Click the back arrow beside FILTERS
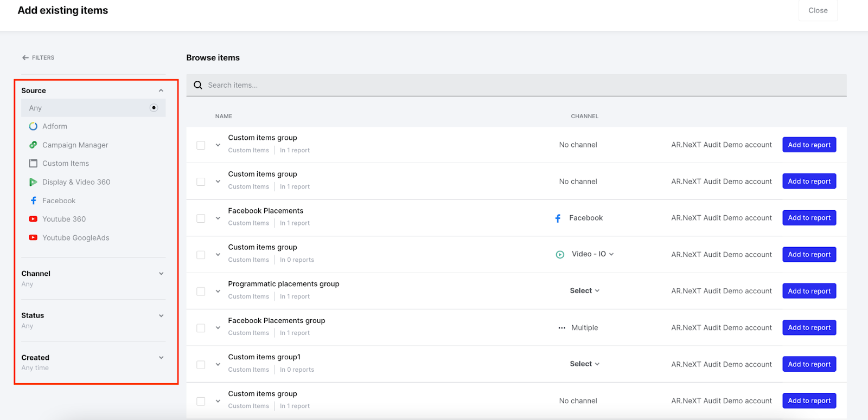 coord(25,57)
